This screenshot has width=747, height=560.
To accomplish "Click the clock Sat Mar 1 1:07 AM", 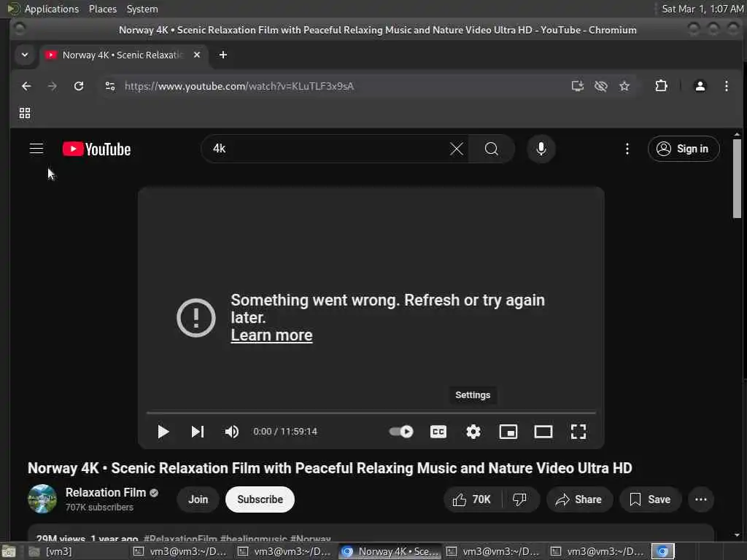I will click(703, 9).
